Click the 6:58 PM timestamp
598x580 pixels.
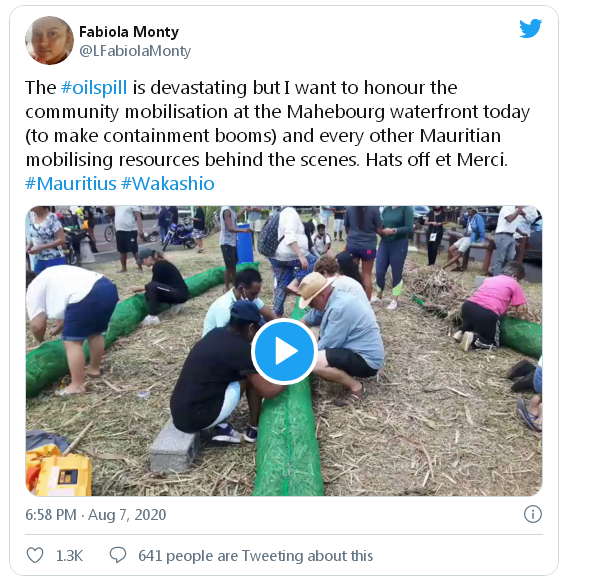(x=51, y=515)
